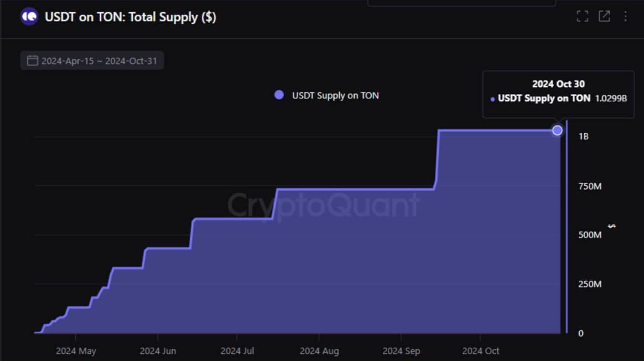The height and width of the screenshot is (361, 644).
Task: Open the 2024-Apr-15 ~ 2024-Oct-31 date picker
Action: pos(92,61)
